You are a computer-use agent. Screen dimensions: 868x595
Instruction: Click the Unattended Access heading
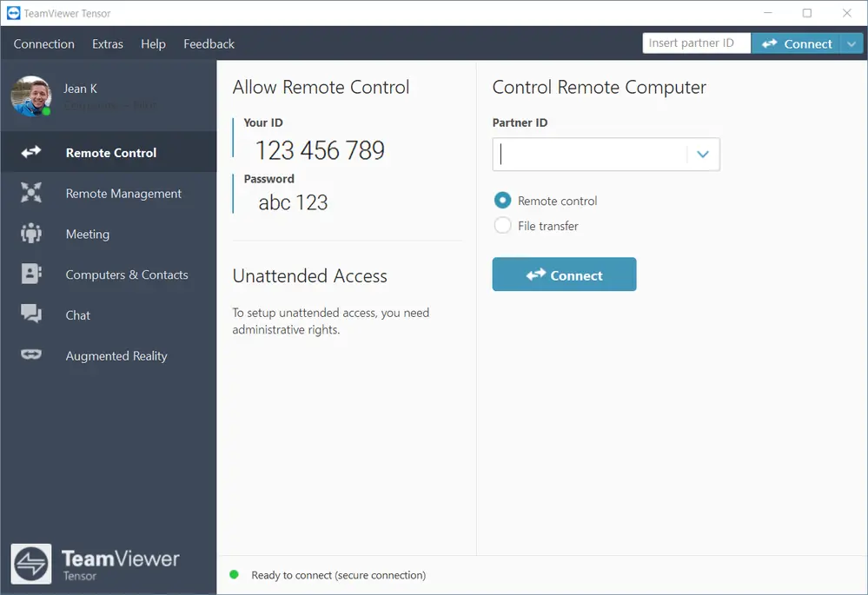pyautogui.click(x=309, y=275)
